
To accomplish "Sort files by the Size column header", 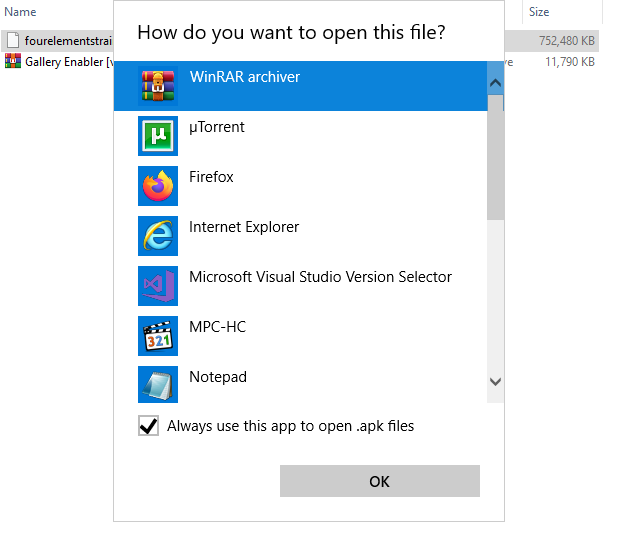I will tap(539, 12).
